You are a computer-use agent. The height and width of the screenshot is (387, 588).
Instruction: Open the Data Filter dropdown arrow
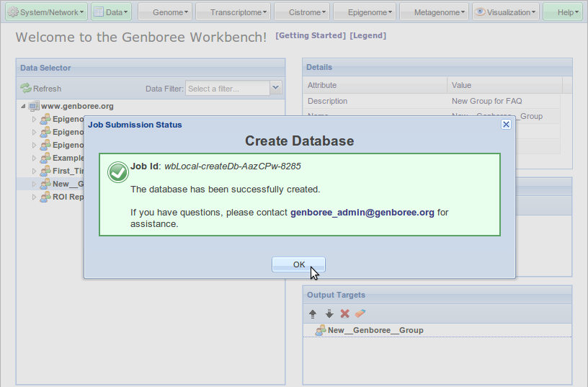[x=275, y=88]
